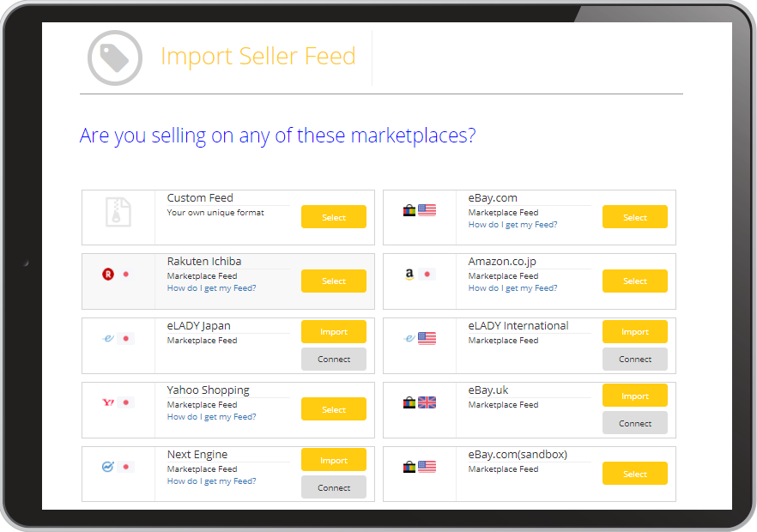The image size is (757, 532).
Task: Click the Japan flag beside the eLADY Japan logo
Action: 126,338
